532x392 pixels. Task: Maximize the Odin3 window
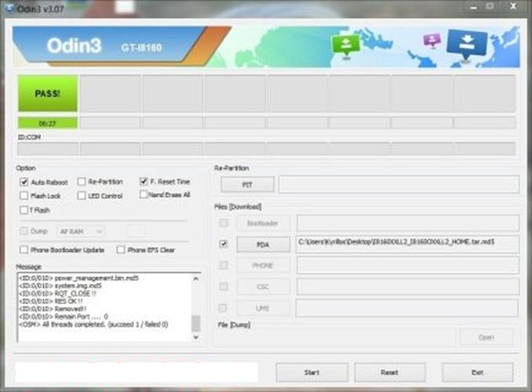coord(490,6)
